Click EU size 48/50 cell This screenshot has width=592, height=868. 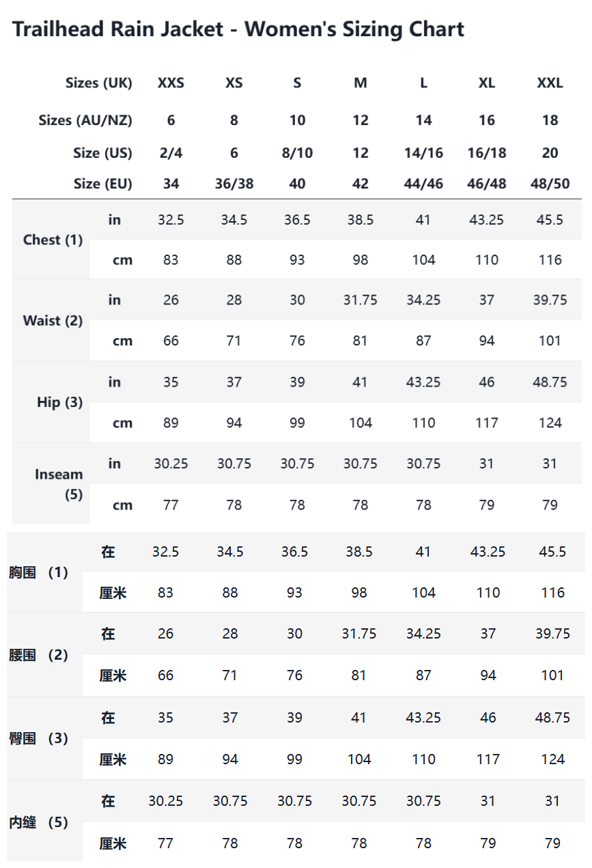[550, 184]
